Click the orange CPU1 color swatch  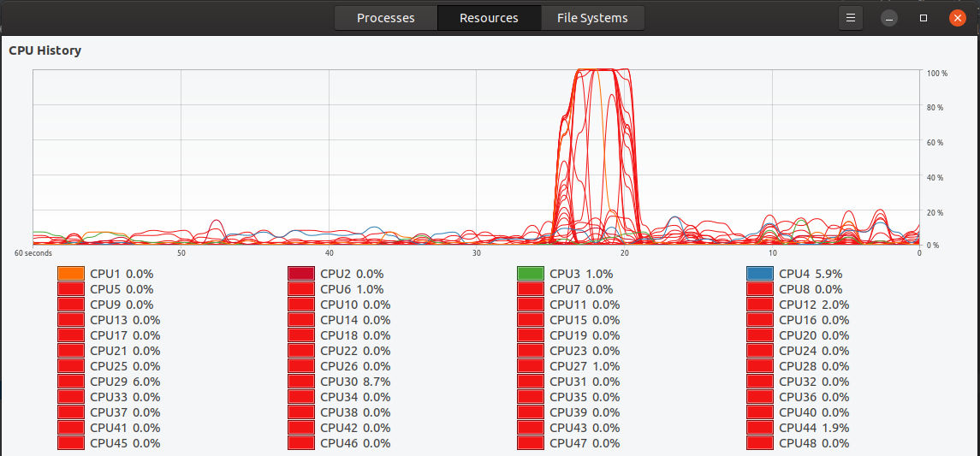click(x=71, y=274)
